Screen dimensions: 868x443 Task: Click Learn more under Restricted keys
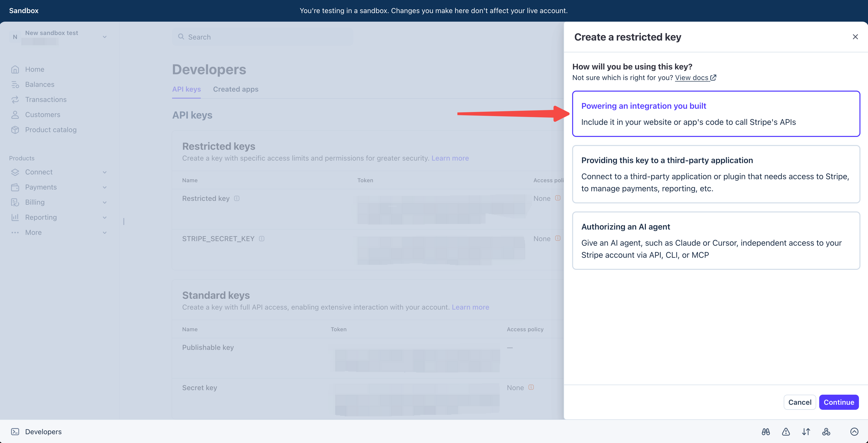[450, 158]
